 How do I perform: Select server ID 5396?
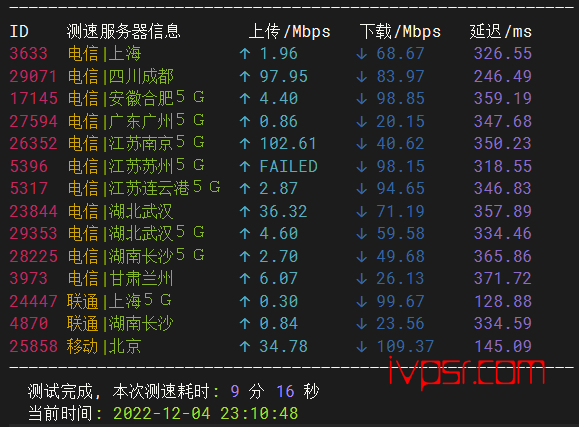click(29, 167)
